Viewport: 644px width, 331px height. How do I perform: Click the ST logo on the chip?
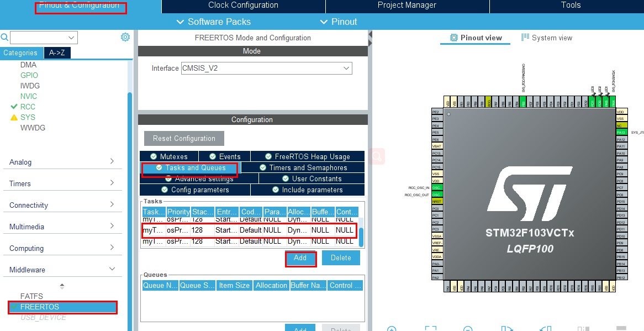[x=530, y=195]
